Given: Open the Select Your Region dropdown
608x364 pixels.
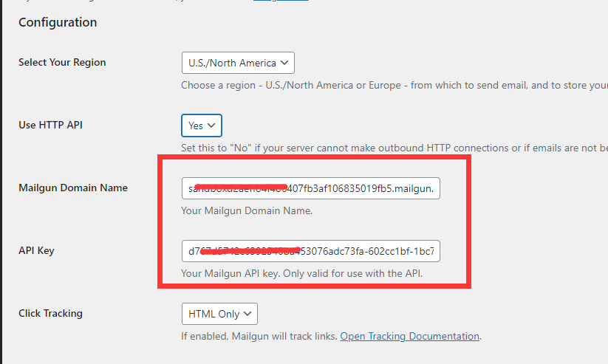Looking at the screenshot, I should 238,63.
